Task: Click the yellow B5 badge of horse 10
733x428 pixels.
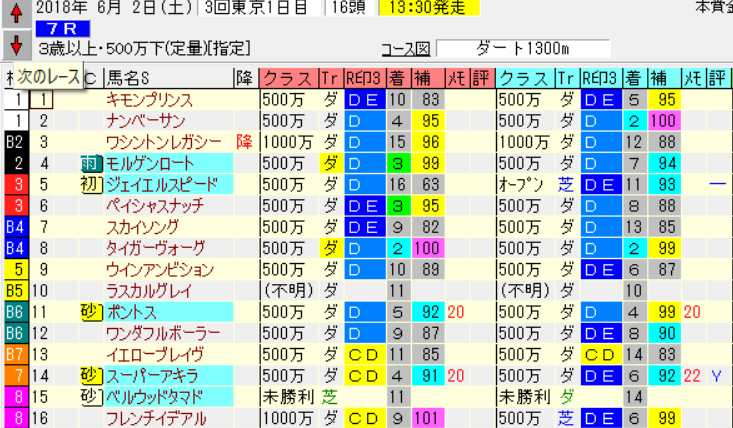Action: [14, 291]
